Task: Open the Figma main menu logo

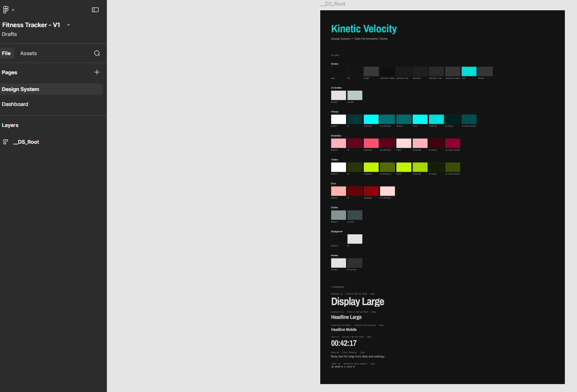Action: coord(6,9)
